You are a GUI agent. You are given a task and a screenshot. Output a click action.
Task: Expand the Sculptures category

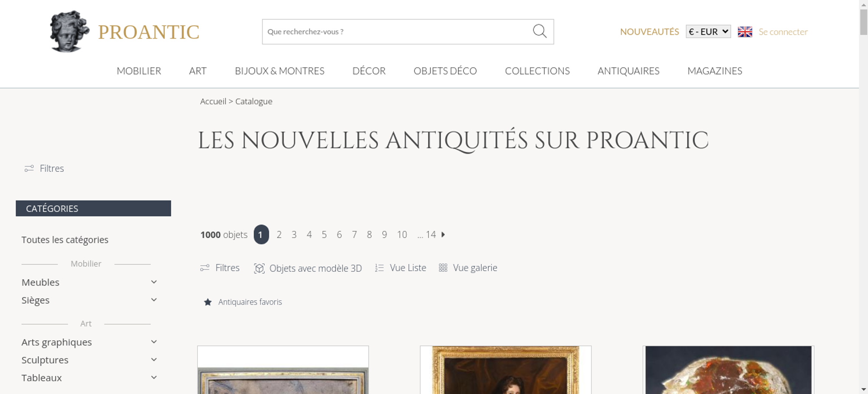154,360
